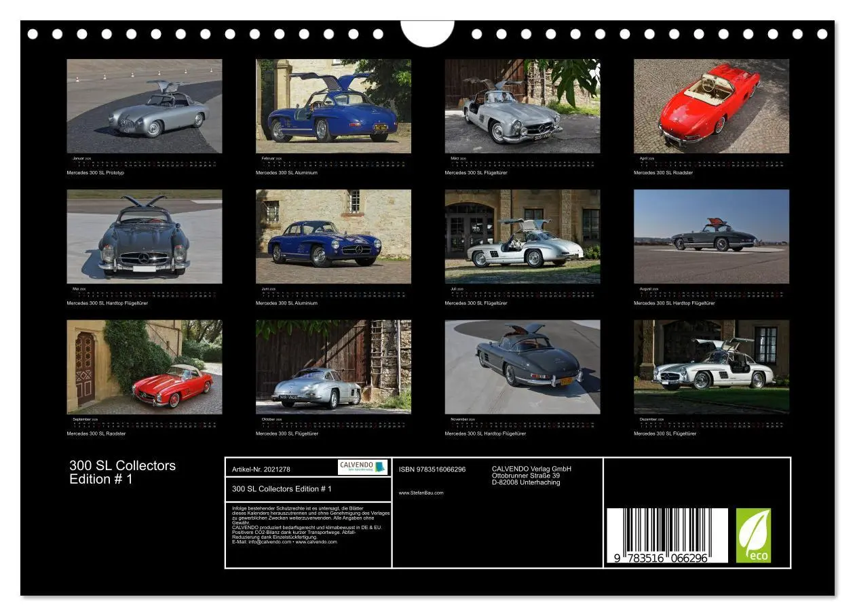Select the silver Flügeltürer March photo
855x616 pixels.
click(x=522, y=106)
